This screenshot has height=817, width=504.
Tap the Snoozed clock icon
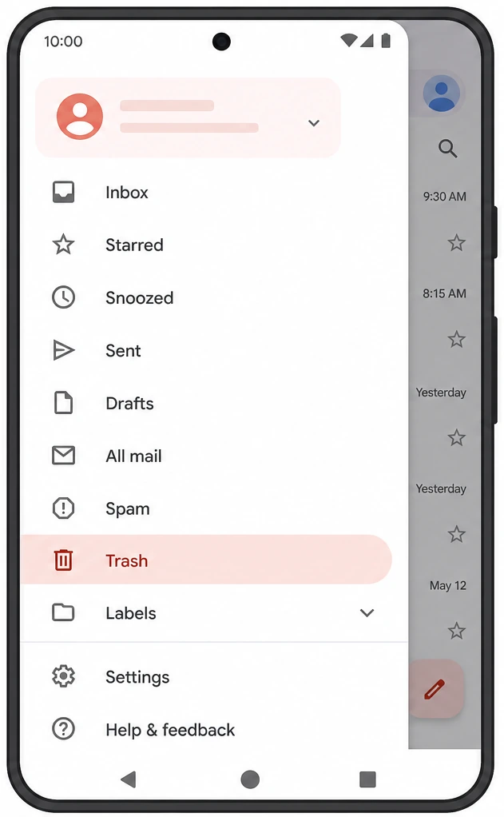click(x=64, y=297)
